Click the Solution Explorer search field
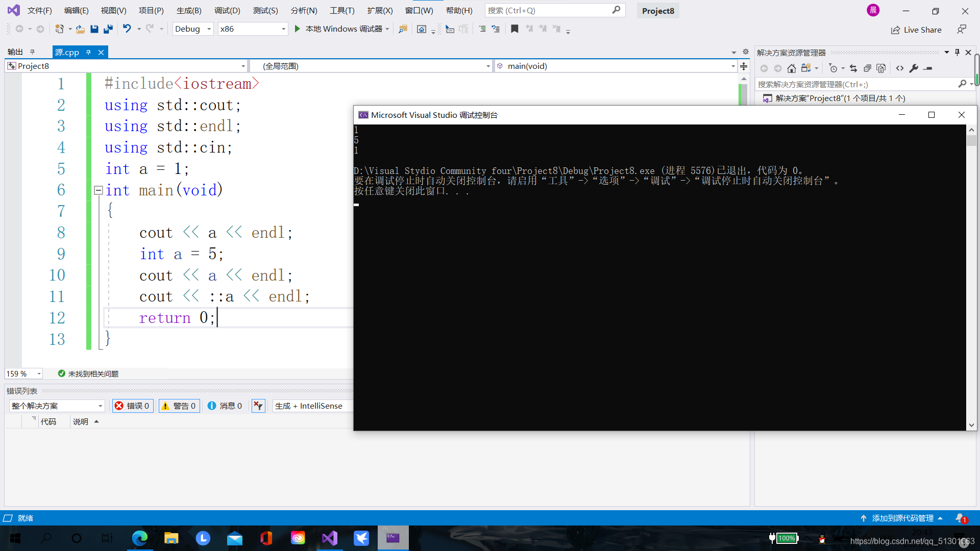The width and height of the screenshot is (980, 551). point(864,84)
